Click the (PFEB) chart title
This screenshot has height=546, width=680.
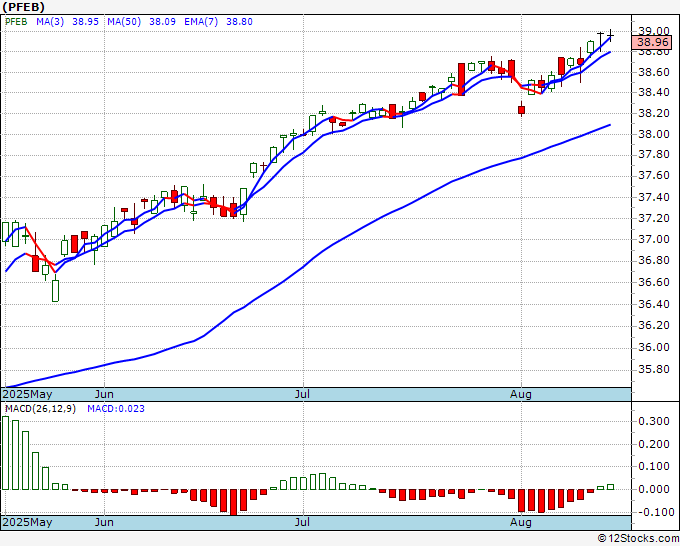(23, 7)
